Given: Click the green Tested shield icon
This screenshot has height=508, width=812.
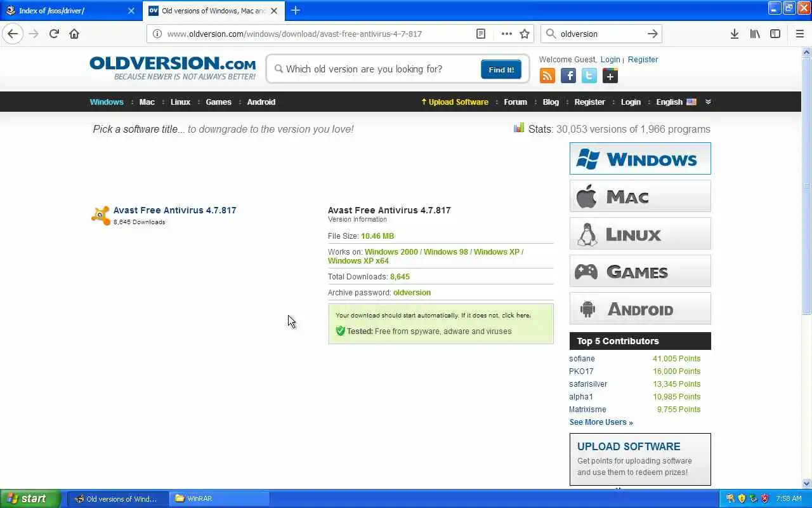Looking at the screenshot, I should (340, 331).
